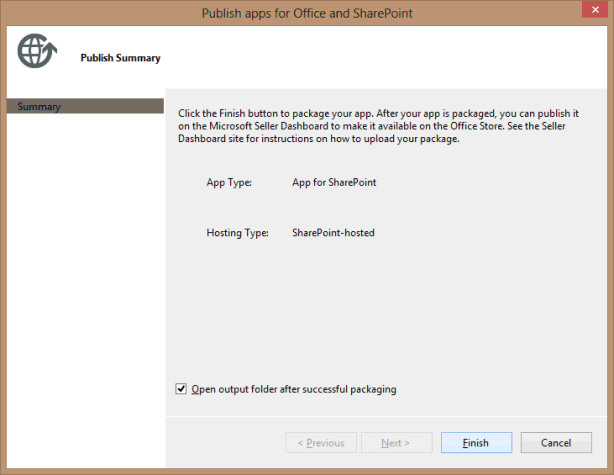Select the App Type label

229,183
